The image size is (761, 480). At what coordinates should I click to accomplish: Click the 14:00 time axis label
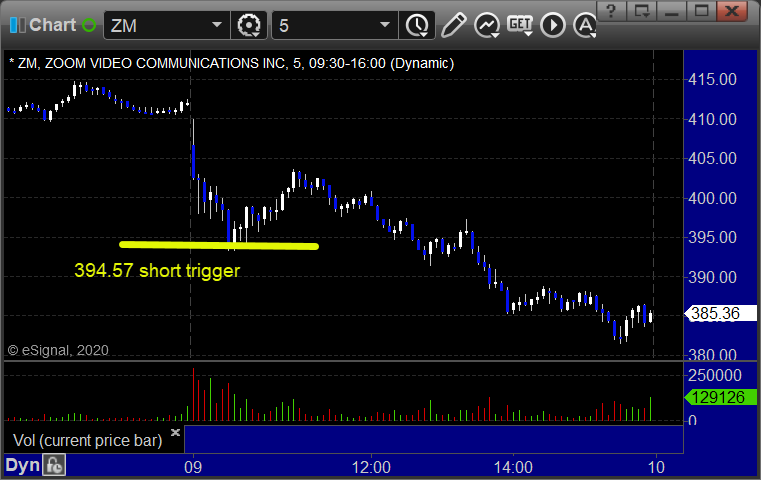(x=513, y=467)
